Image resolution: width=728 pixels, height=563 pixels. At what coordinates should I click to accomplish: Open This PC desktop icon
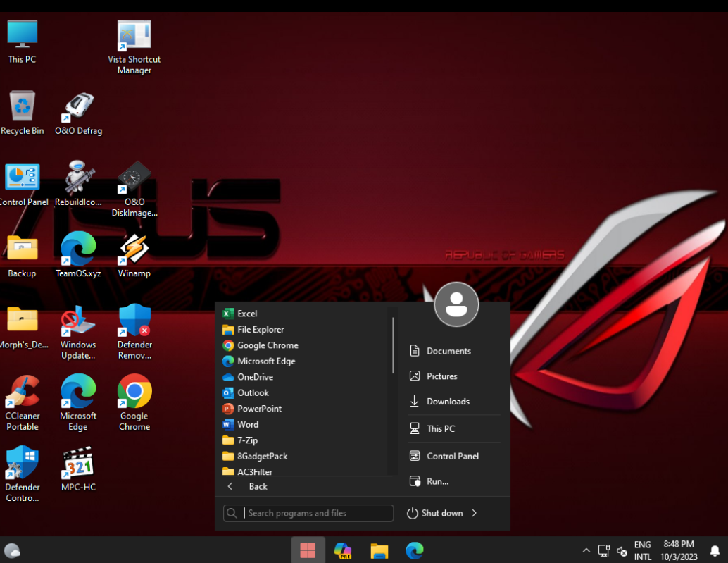(22, 42)
